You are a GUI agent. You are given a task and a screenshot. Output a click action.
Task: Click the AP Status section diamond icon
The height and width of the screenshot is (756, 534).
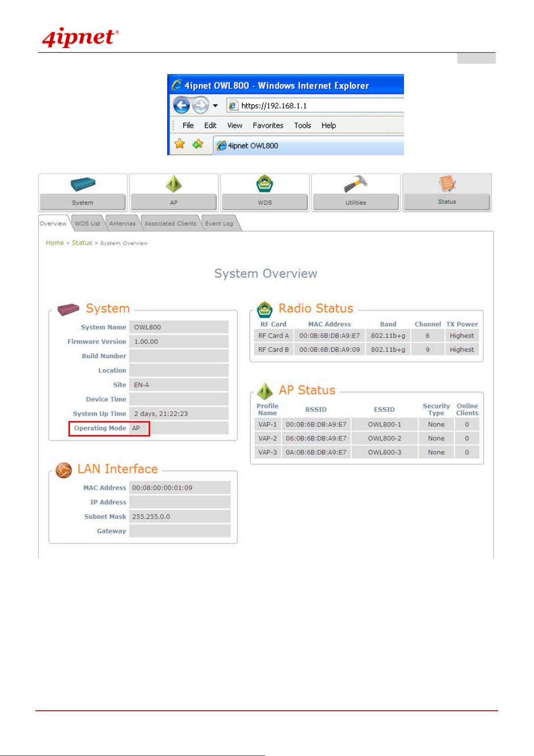265,391
